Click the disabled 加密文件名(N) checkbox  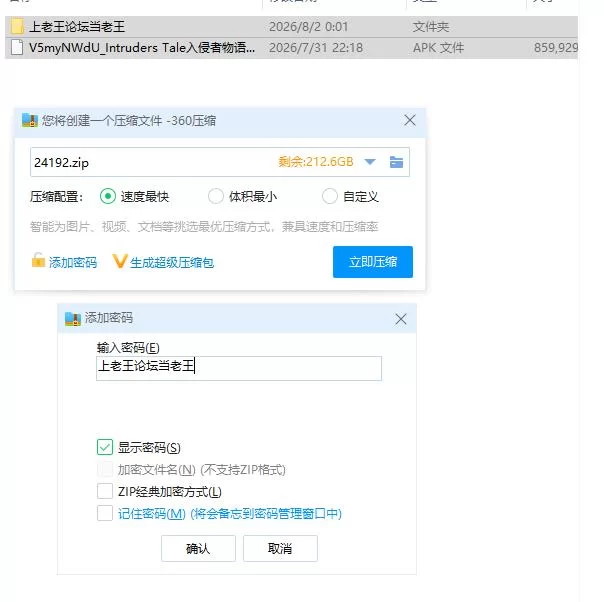(x=105, y=469)
